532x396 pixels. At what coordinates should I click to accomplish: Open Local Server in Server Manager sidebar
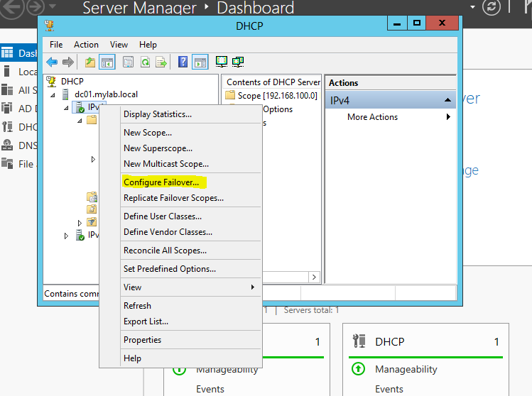coord(18,72)
